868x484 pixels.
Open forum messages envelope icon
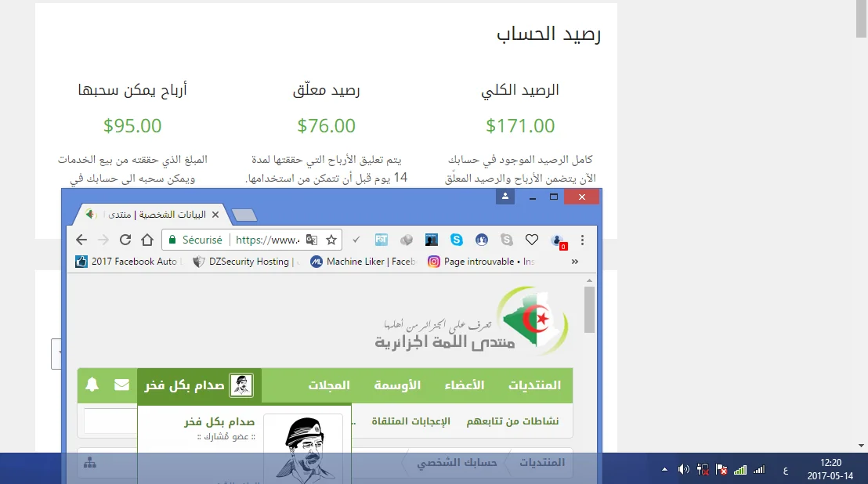pos(121,385)
